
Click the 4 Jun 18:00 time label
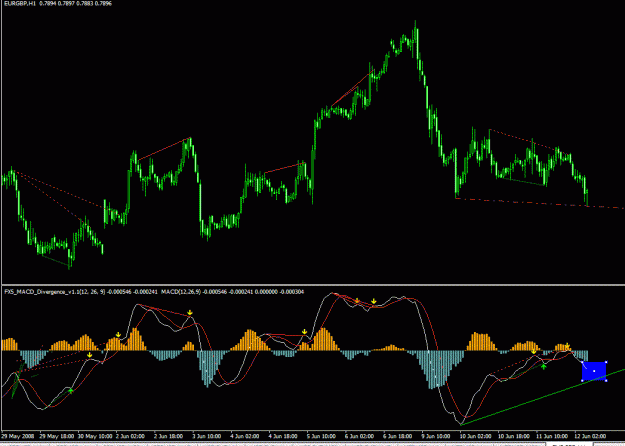coord(283,436)
